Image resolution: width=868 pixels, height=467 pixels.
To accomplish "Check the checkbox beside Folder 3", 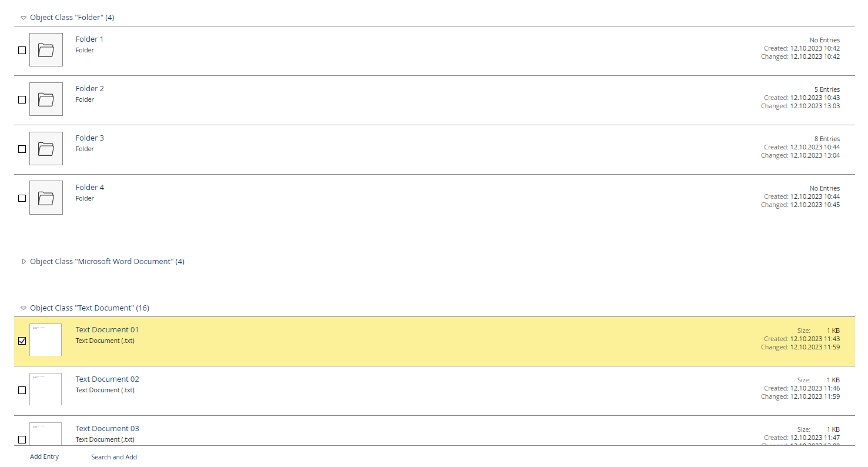I will click(22, 149).
